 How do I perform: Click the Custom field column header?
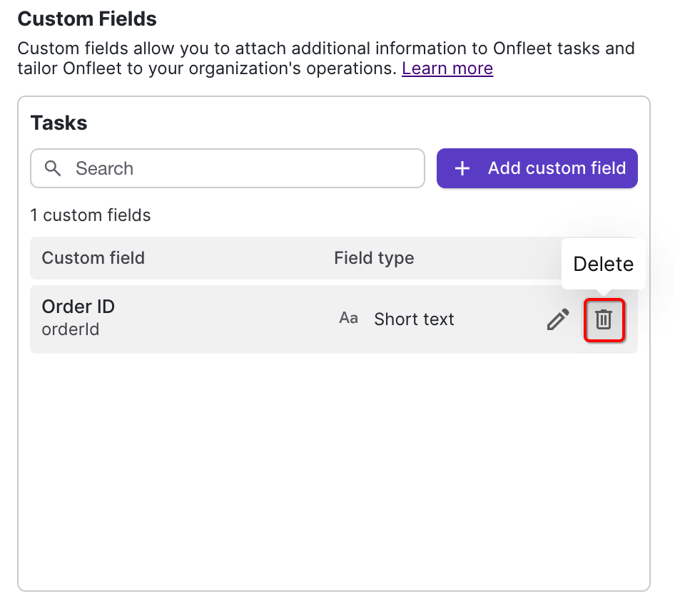[93, 257]
